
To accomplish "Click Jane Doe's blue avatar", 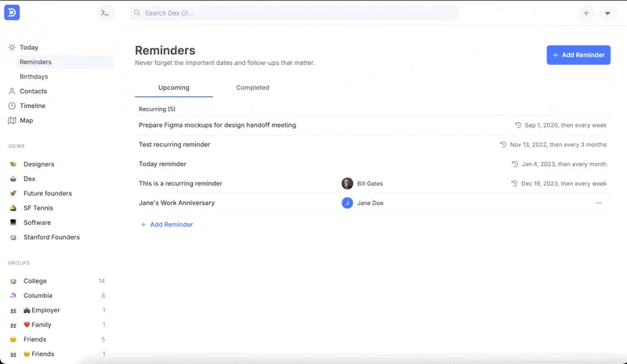I will [347, 203].
